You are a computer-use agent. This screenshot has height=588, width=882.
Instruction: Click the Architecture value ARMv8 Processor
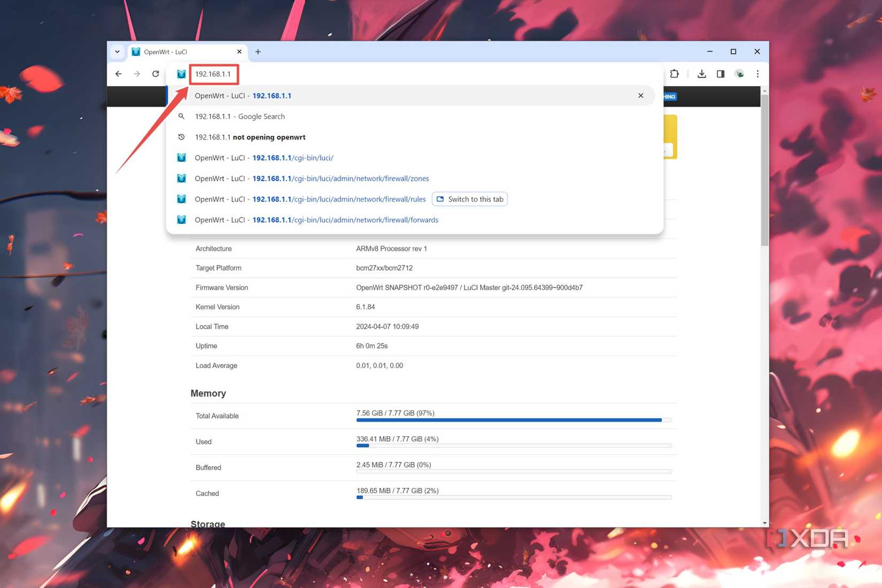[392, 249]
